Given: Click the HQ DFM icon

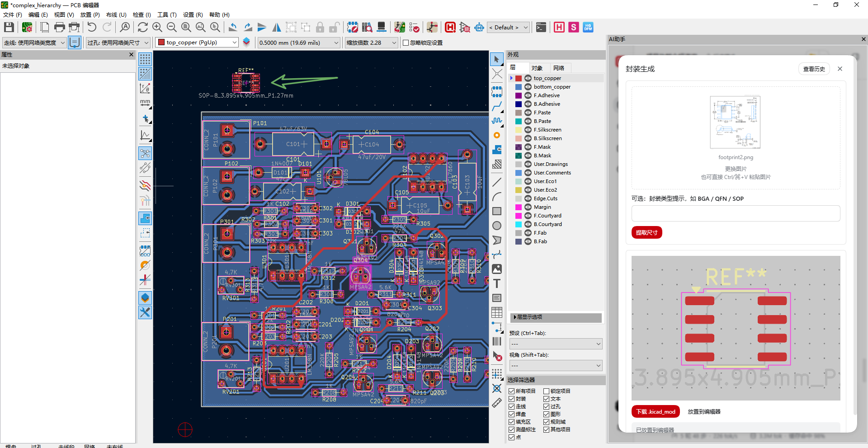Looking at the screenshot, I should pyautogui.click(x=588, y=27).
